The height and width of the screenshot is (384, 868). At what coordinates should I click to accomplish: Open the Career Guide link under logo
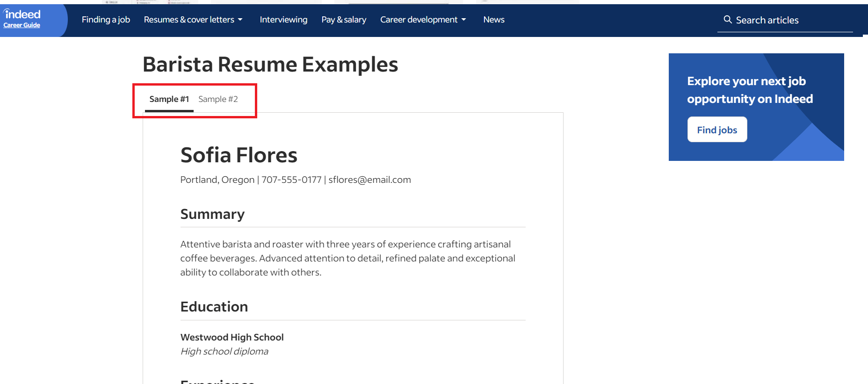click(x=22, y=25)
